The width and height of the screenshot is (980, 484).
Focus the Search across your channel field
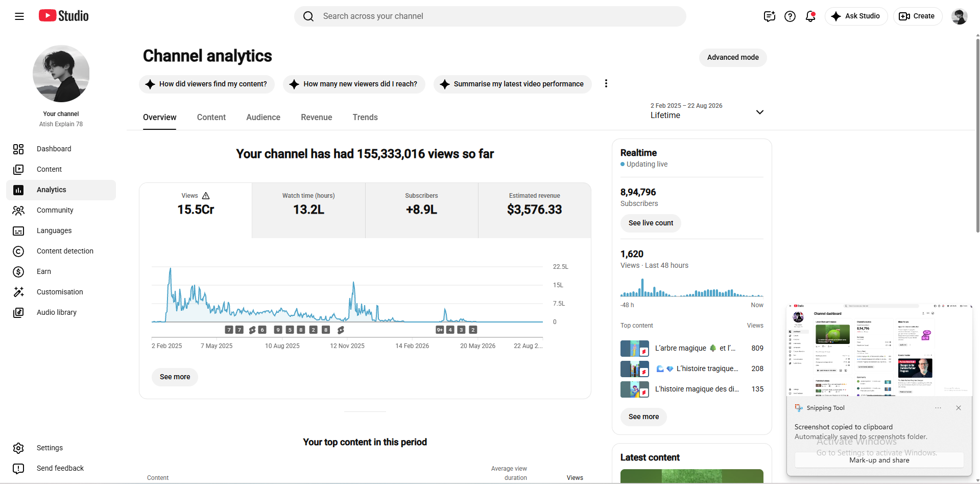point(490,16)
